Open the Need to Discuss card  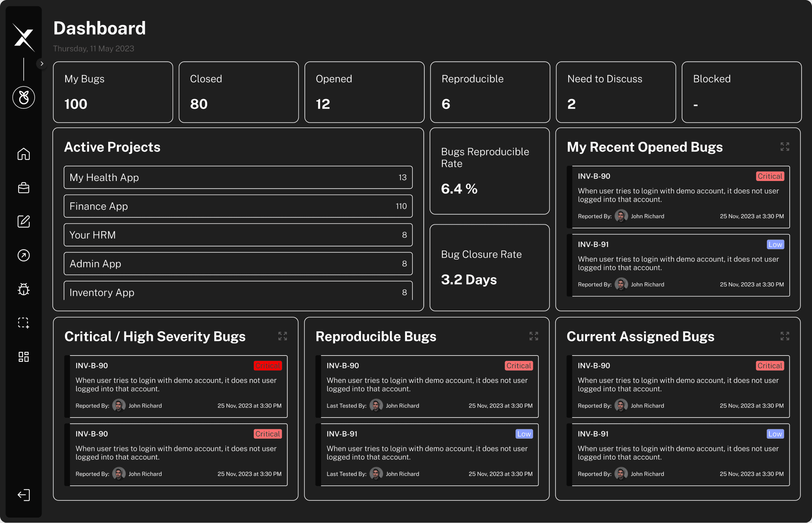pyautogui.click(x=616, y=92)
